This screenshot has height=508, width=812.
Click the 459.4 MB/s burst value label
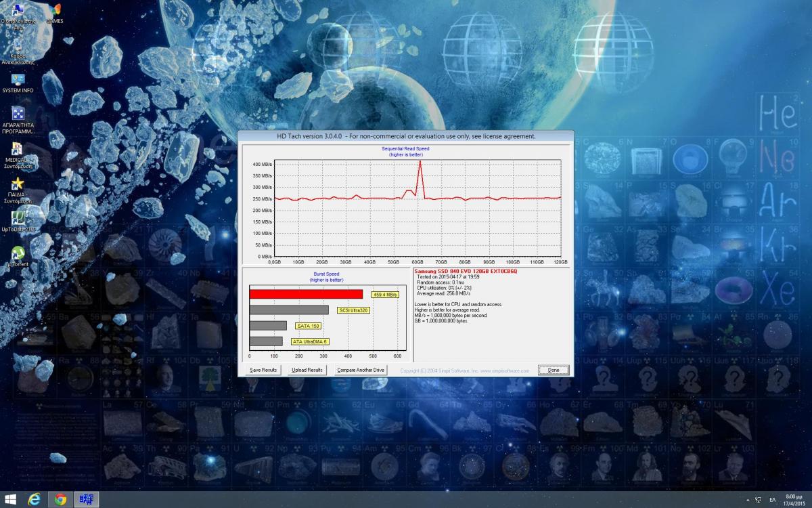click(x=385, y=295)
